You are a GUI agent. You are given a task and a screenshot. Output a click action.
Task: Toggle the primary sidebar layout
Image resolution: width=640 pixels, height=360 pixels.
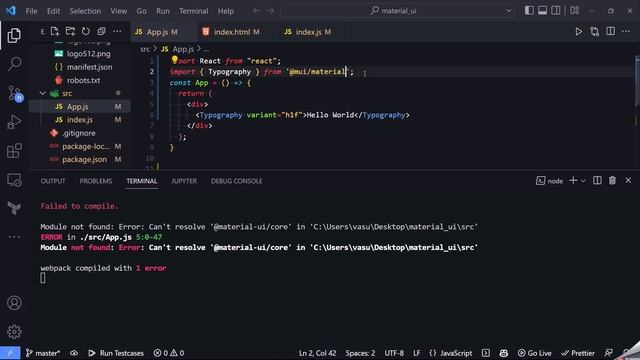tap(529, 11)
